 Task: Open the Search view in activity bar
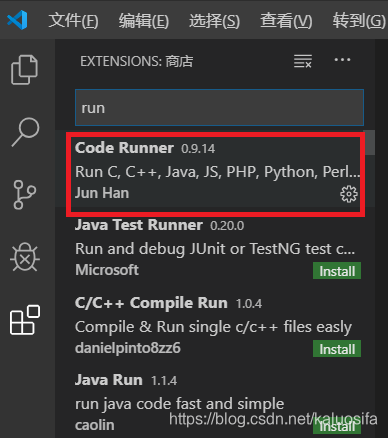click(25, 132)
